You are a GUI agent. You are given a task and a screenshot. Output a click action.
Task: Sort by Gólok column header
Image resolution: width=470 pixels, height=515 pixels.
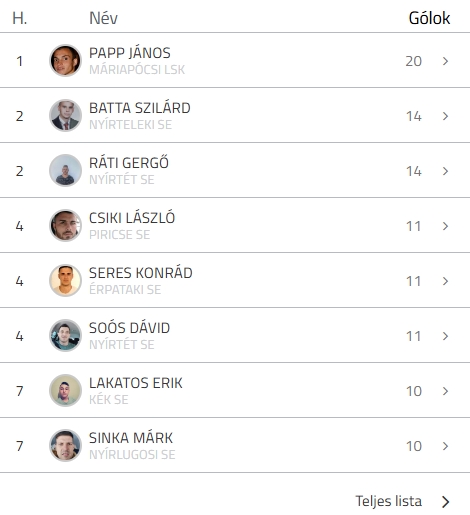(x=429, y=18)
